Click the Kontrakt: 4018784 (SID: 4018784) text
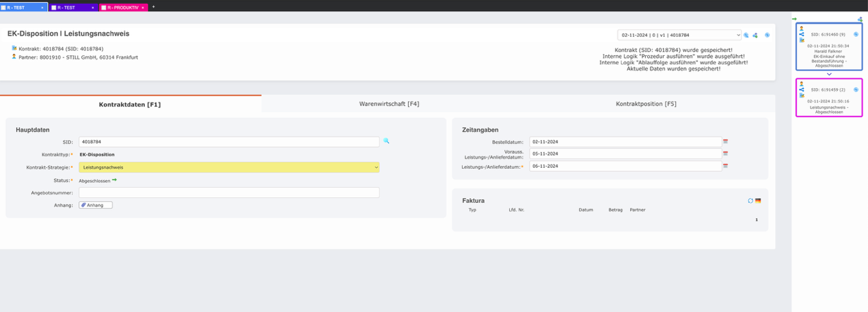This screenshot has width=868, height=312. (61, 49)
